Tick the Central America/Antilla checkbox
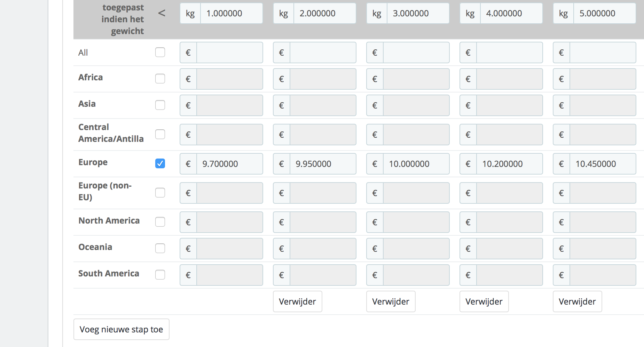The width and height of the screenshot is (644, 347). click(x=160, y=134)
